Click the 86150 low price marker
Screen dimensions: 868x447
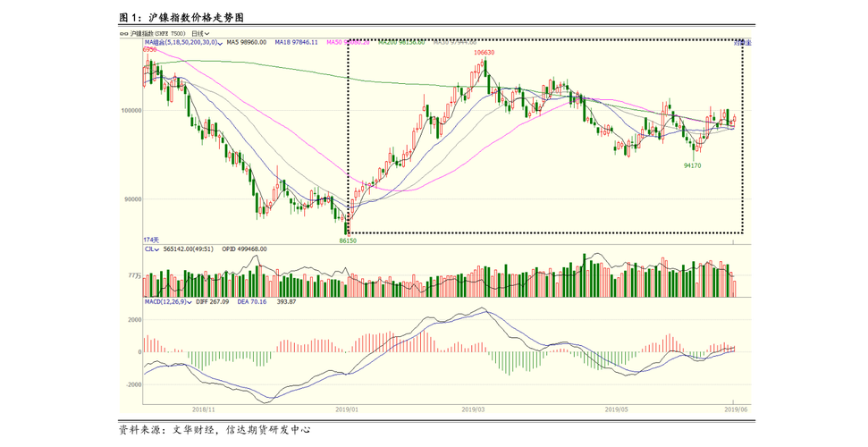348,240
